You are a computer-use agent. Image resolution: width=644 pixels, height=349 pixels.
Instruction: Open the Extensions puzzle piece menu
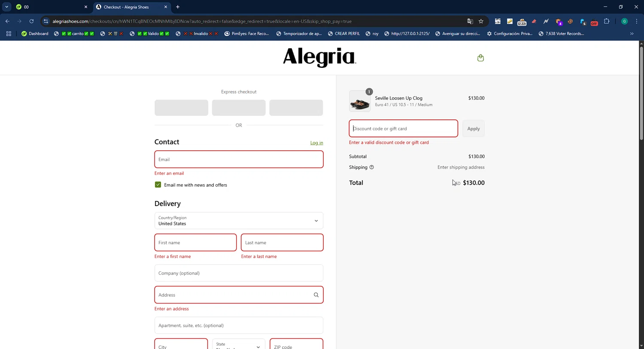pos(607,21)
